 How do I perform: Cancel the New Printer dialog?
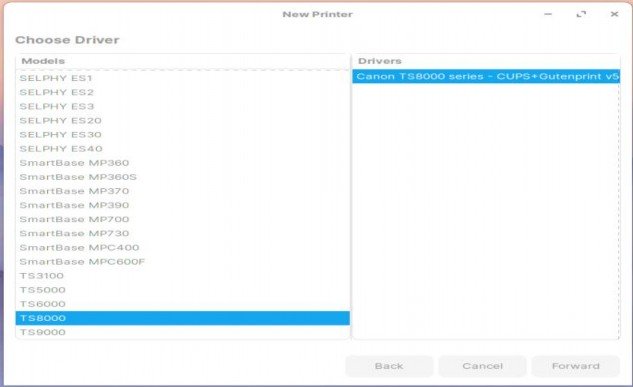click(482, 366)
